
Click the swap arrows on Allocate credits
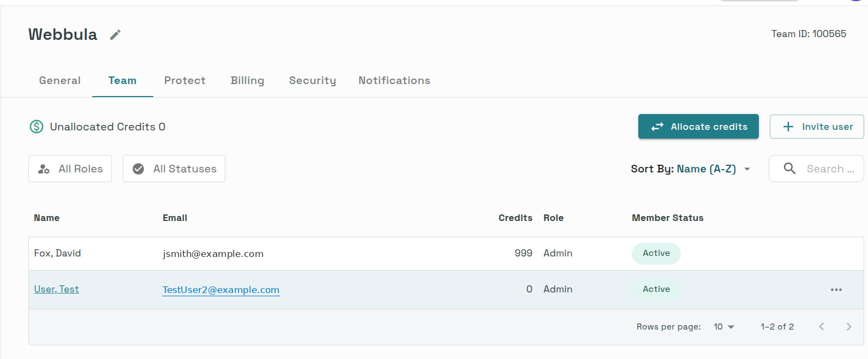(x=657, y=127)
